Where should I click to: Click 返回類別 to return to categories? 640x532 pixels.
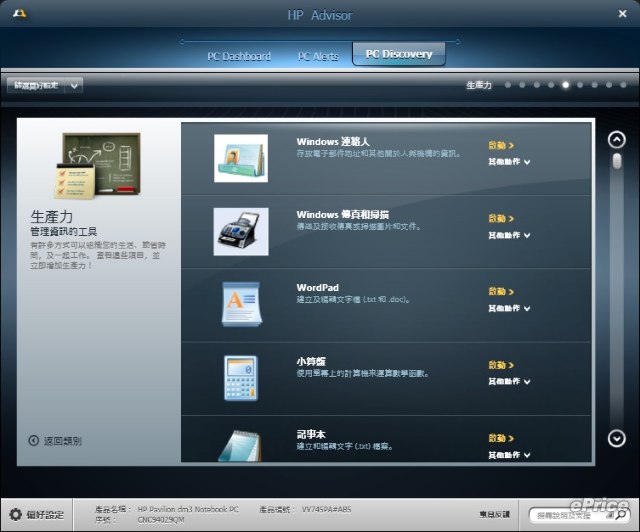tap(62, 441)
